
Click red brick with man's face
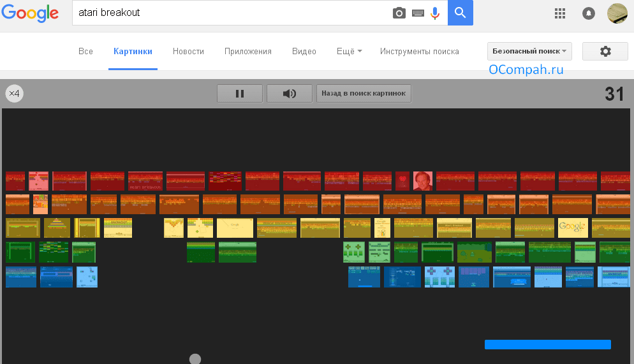[423, 180]
